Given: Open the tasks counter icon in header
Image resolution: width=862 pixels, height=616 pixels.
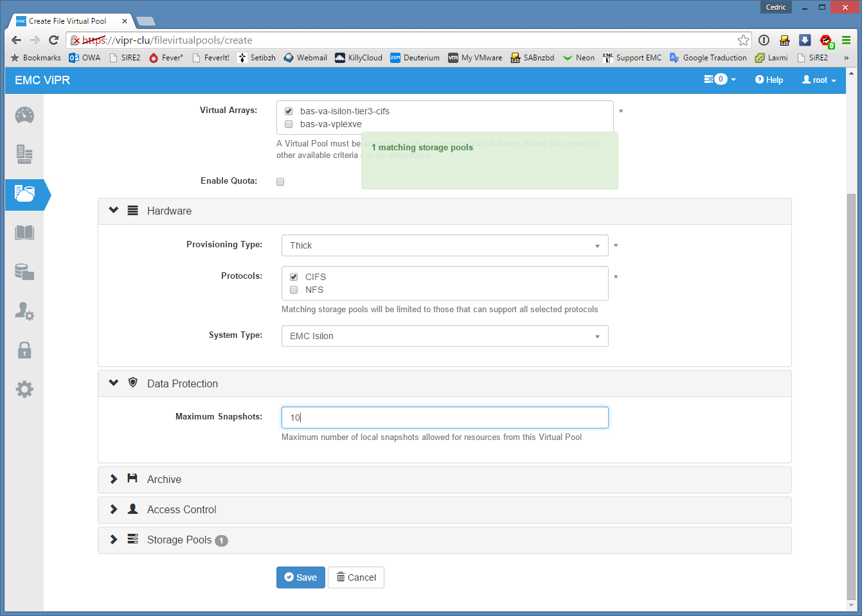Looking at the screenshot, I should (x=715, y=79).
